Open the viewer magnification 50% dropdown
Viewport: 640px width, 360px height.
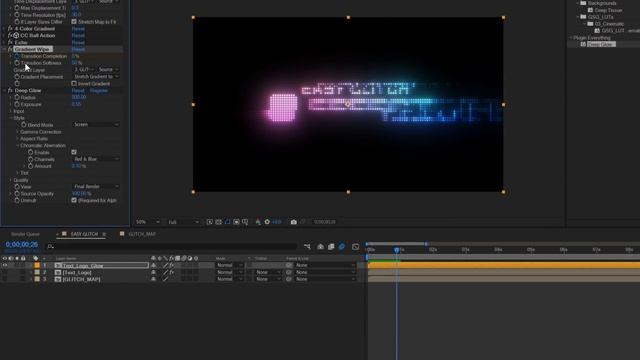point(148,222)
